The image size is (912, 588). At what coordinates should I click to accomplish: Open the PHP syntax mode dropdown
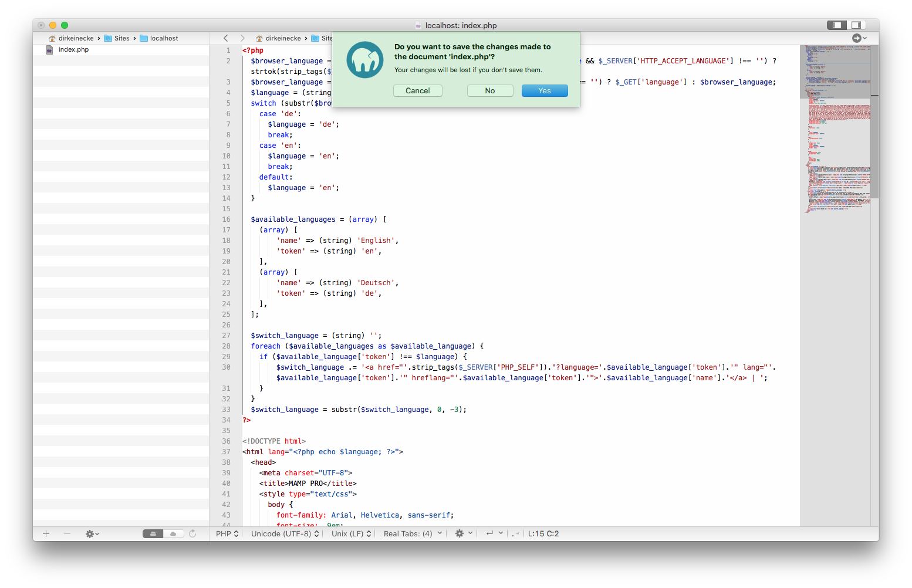coord(226,533)
